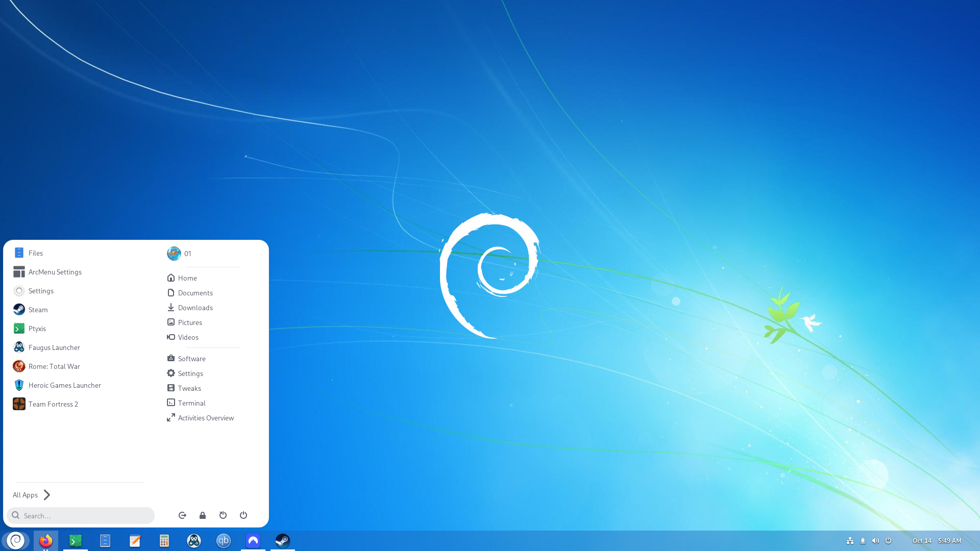Open Tweaks from the shortcuts list

(189, 388)
